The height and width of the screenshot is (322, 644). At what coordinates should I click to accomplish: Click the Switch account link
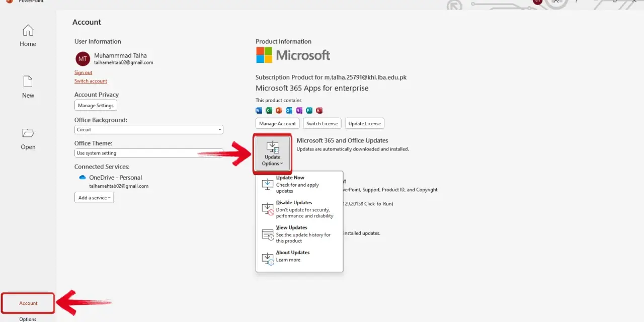(91, 81)
